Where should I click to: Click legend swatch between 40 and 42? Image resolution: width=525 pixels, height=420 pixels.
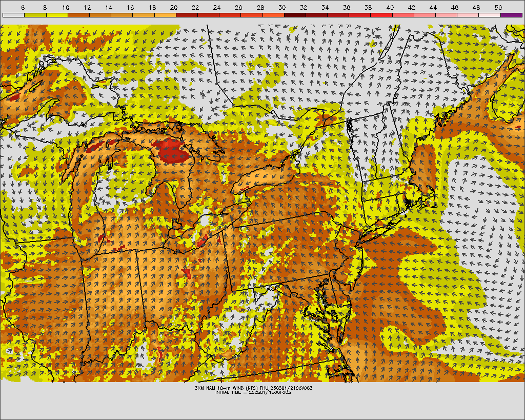pos(403,15)
